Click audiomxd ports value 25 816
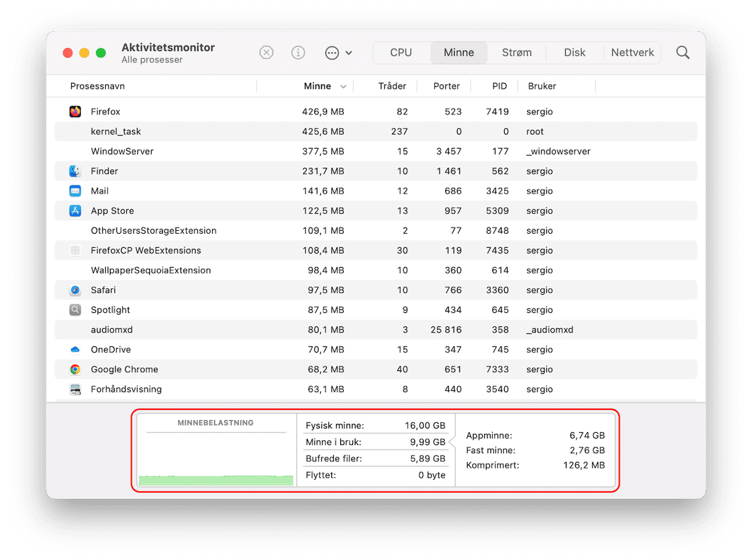This screenshot has height=560, width=752. point(446,329)
